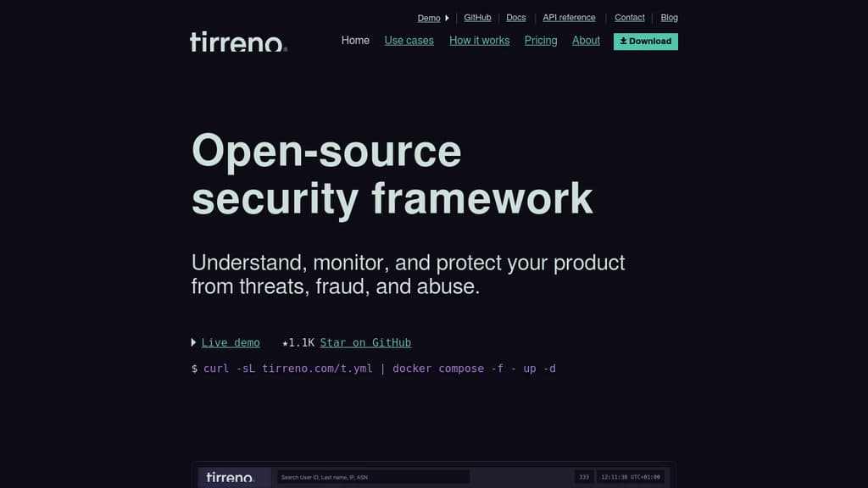
Task: Click the tirreno logo in the header
Action: click(x=238, y=42)
